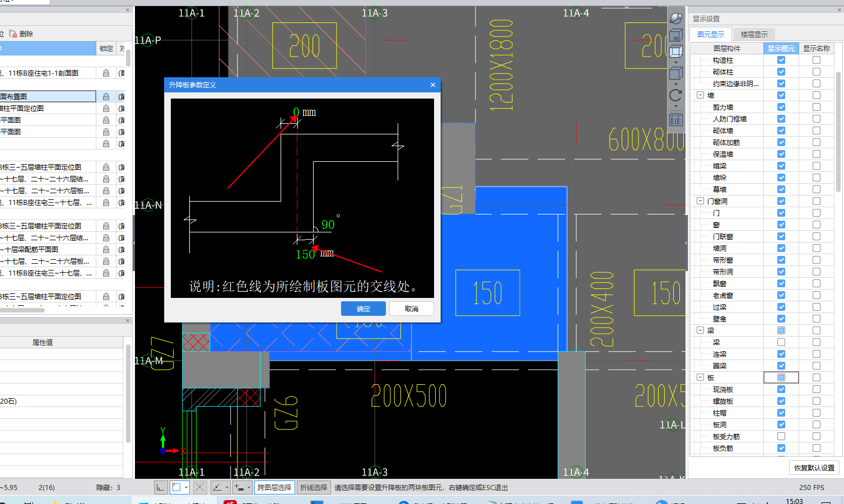Collapse the 板 group
Image resolution: width=844 pixels, height=504 pixels.
pyautogui.click(x=700, y=377)
